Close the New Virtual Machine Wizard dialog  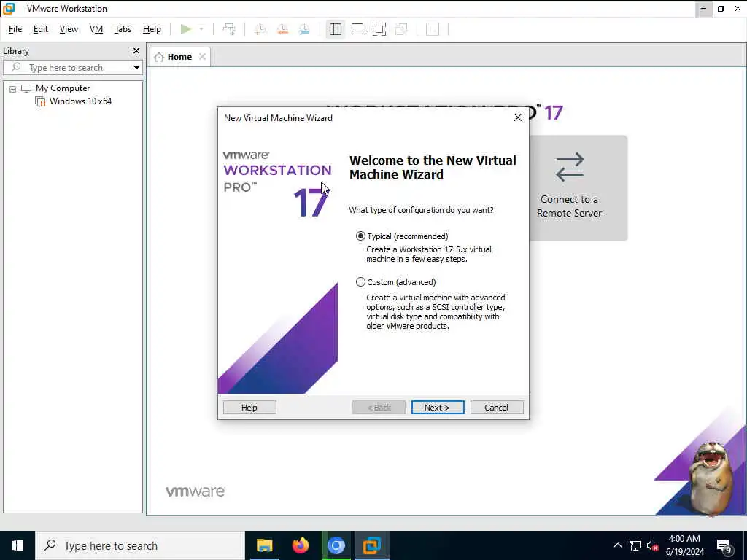pyautogui.click(x=518, y=117)
